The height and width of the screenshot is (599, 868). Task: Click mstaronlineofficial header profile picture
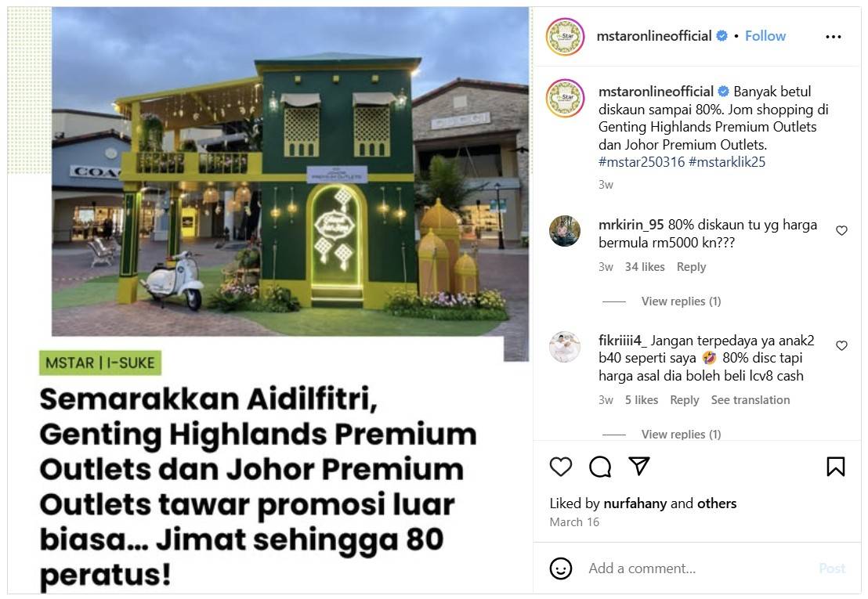click(565, 37)
